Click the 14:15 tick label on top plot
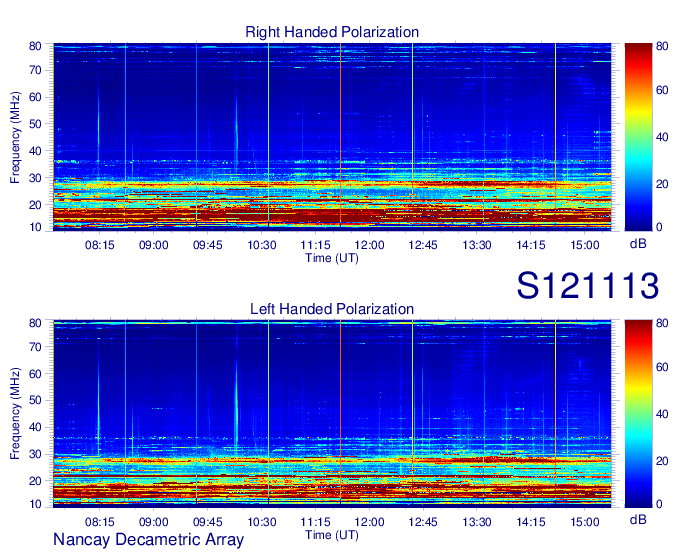Viewport: 680px width, 552px height. point(531,245)
